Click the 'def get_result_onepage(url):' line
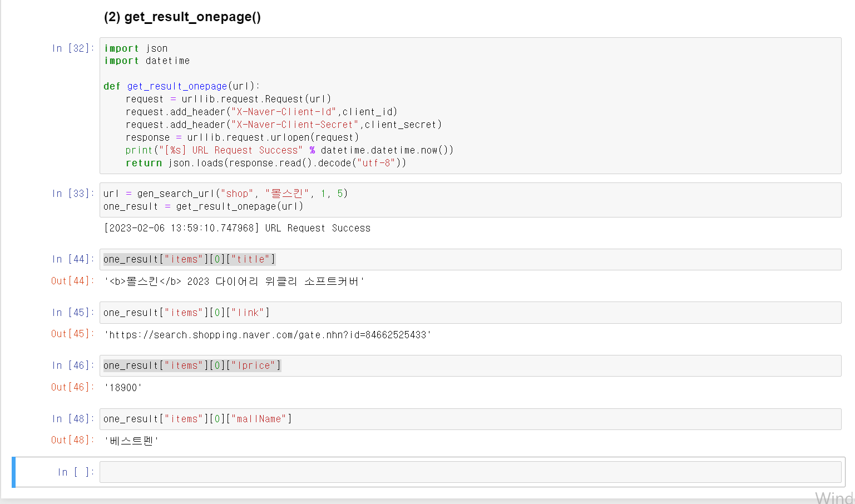The image size is (855, 504). pos(181,86)
